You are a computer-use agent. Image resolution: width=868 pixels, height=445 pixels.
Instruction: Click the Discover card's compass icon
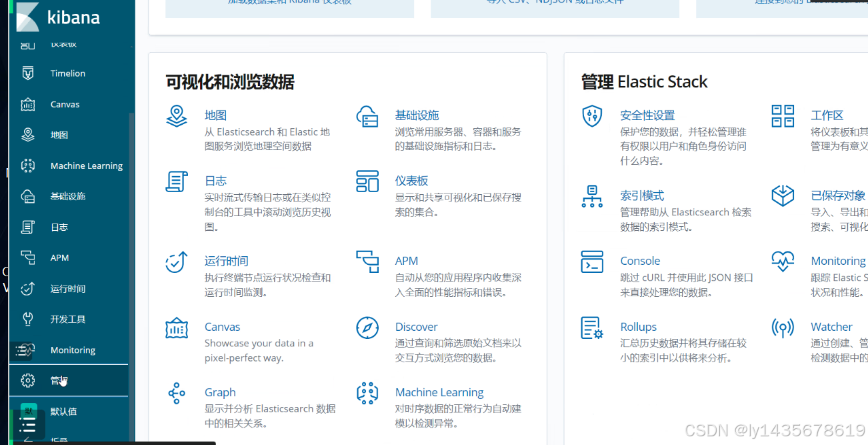click(x=367, y=328)
